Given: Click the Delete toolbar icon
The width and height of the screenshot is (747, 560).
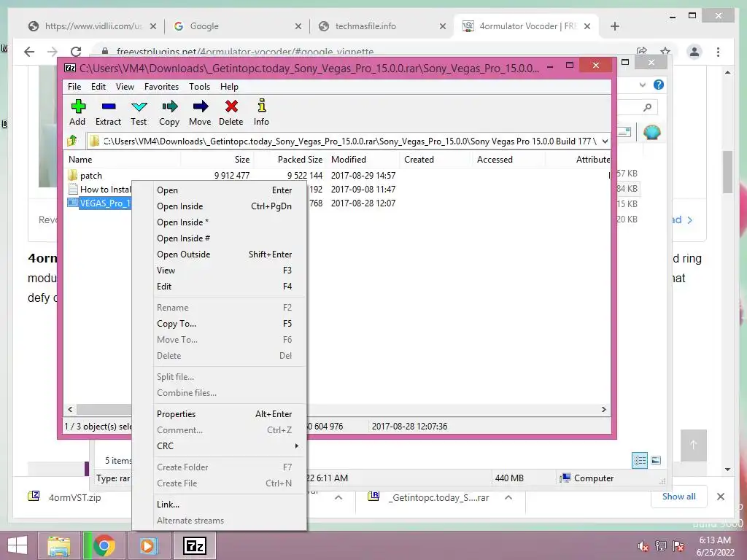Looking at the screenshot, I should (x=231, y=106).
